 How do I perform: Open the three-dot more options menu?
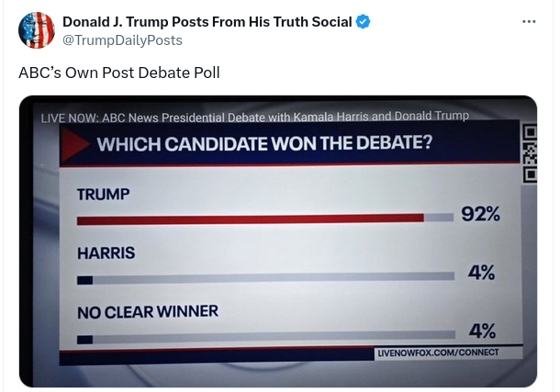tap(528, 22)
